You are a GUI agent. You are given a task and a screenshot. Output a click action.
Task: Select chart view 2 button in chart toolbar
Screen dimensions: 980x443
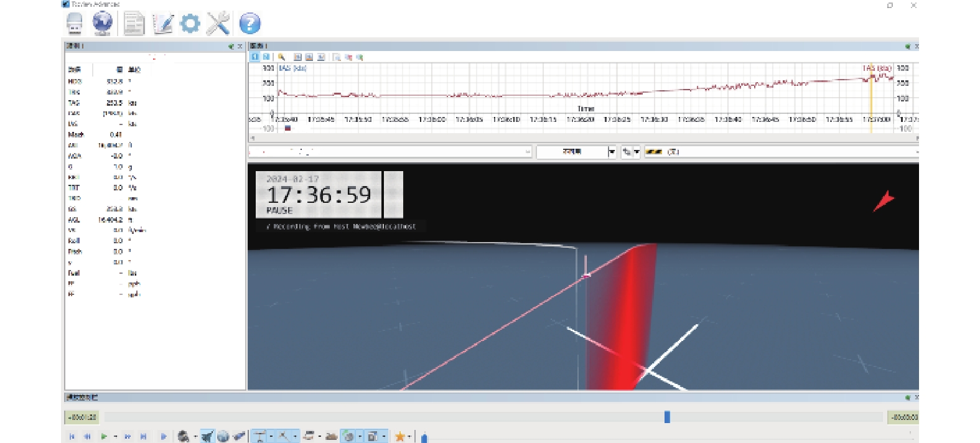[x=266, y=57]
